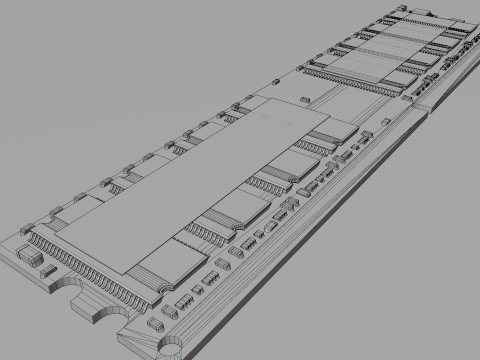Image resolution: width=480 pixels, height=360 pixels.
Task: Select the large flat label plate covering the chips
Action: (193, 186)
